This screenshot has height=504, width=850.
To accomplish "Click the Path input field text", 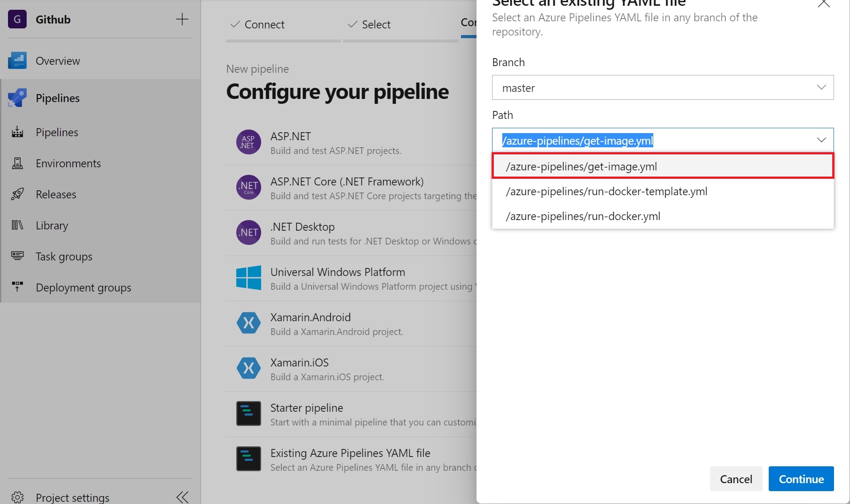I will (x=577, y=141).
